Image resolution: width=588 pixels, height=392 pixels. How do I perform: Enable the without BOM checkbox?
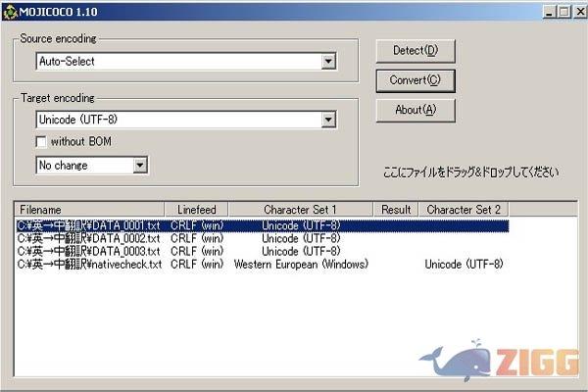click(41, 142)
